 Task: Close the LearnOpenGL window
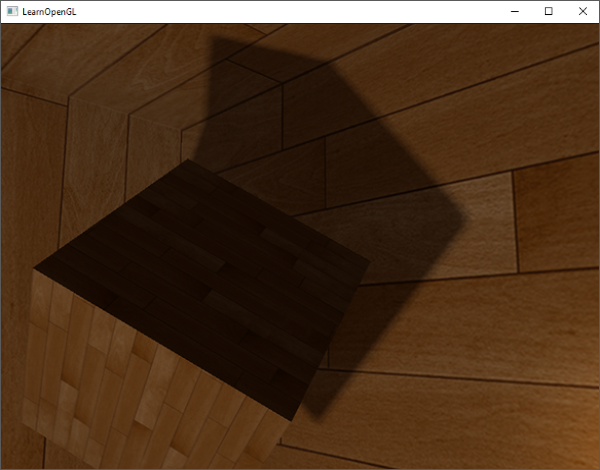(x=582, y=11)
